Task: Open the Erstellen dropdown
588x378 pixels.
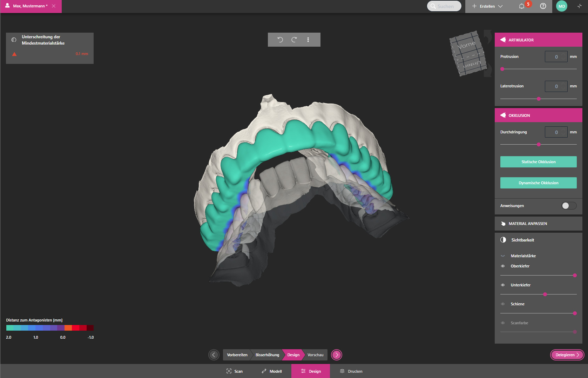Action: (487, 6)
